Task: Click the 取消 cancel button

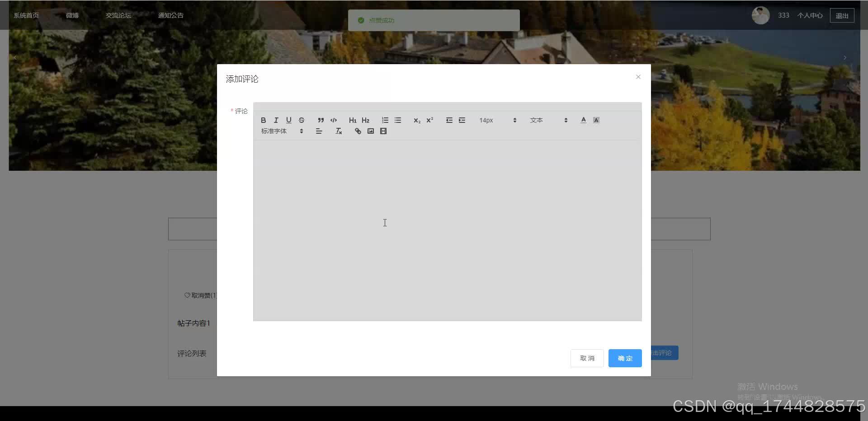Action: coord(587,358)
